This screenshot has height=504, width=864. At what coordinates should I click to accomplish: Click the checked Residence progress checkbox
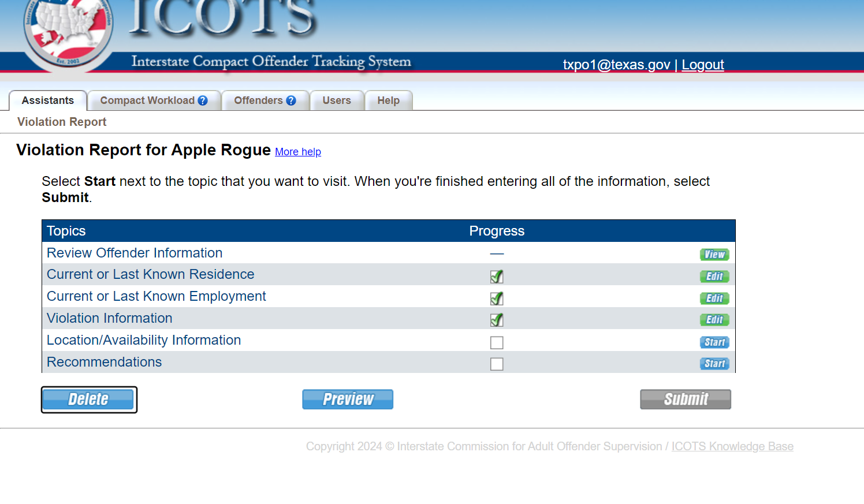pos(497,277)
